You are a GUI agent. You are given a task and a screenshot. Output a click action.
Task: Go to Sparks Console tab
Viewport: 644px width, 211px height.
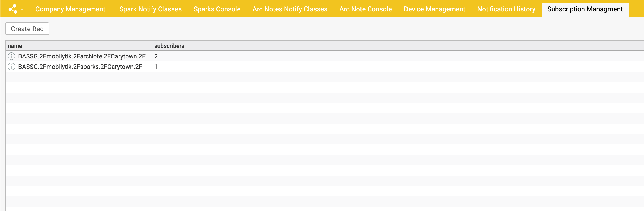point(217,9)
